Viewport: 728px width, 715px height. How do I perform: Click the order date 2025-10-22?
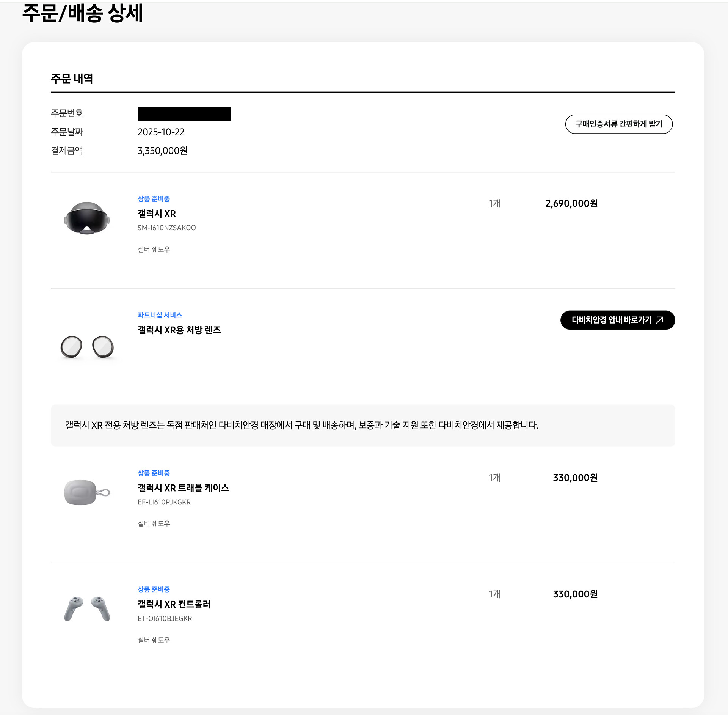tap(161, 132)
